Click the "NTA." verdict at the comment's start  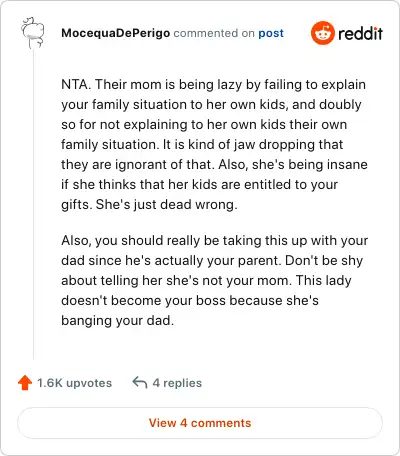(x=76, y=84)
